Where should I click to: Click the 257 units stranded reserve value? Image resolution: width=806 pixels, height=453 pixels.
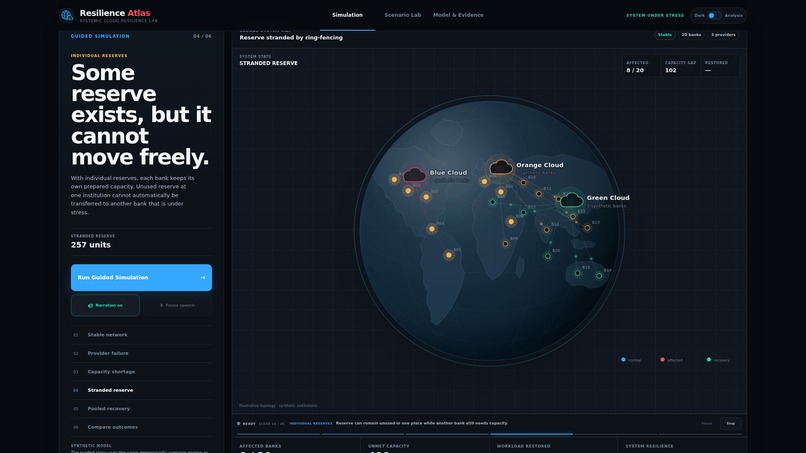[x=91, y=245]
